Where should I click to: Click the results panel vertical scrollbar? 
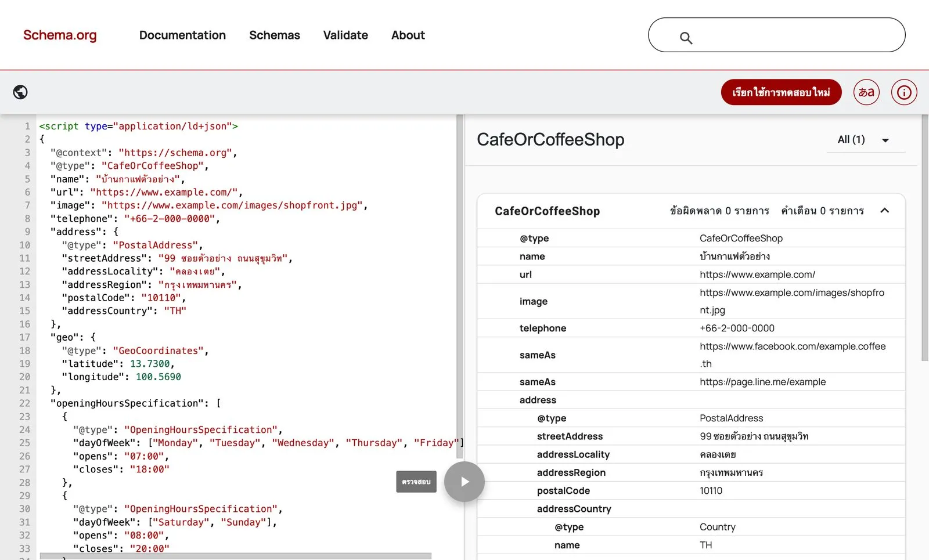925,238
